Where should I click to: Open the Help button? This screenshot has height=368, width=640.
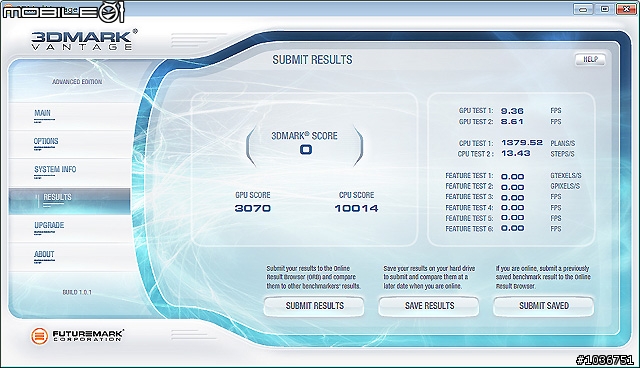coord(590,60)
